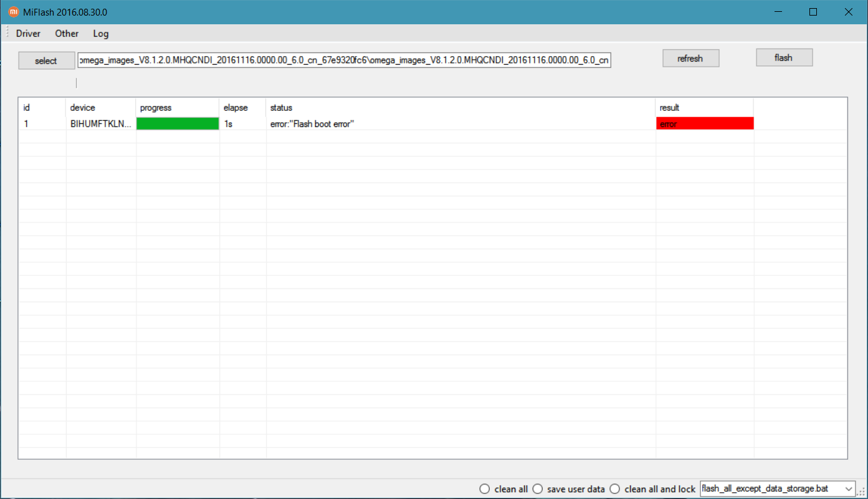The width and height of the screenshot is (868, 499).
Task: Focus the firmware path input field
Action: [345, 60]
